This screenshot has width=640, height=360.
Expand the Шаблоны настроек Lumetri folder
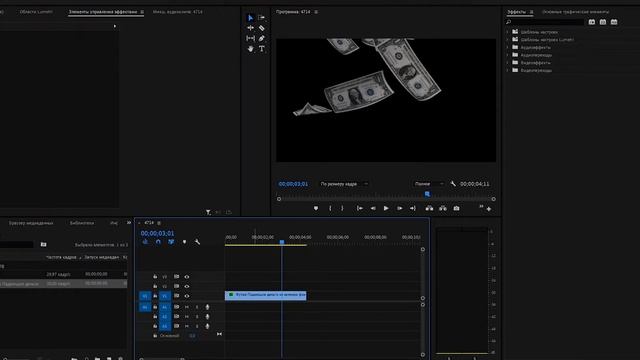click(x=508, y=40)
